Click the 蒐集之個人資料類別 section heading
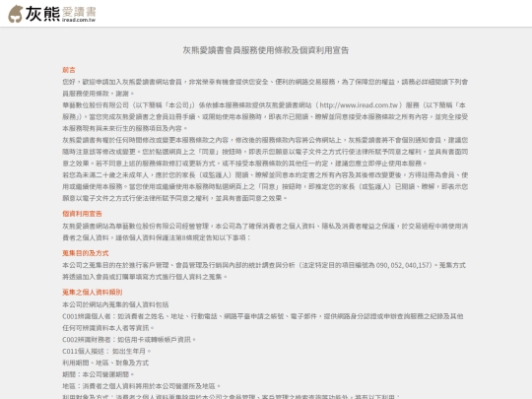532x399 pixels. coord(93,293)
